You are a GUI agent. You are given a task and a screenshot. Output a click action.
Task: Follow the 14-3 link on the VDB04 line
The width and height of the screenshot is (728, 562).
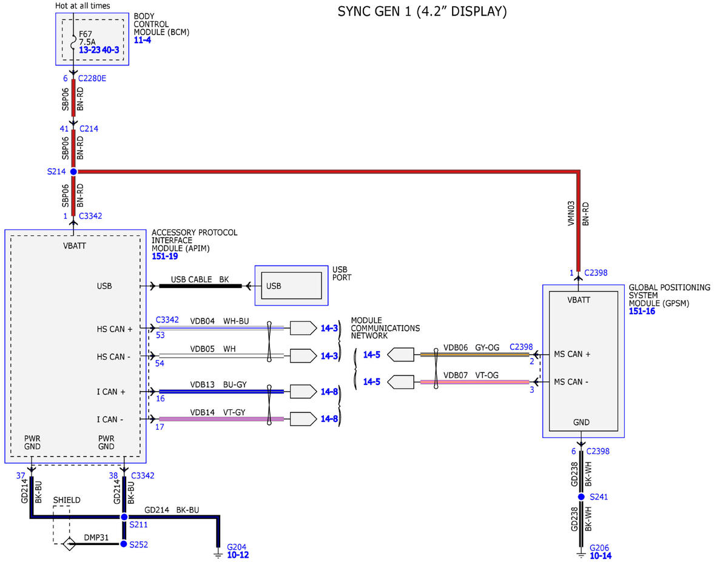pos(329,329)
